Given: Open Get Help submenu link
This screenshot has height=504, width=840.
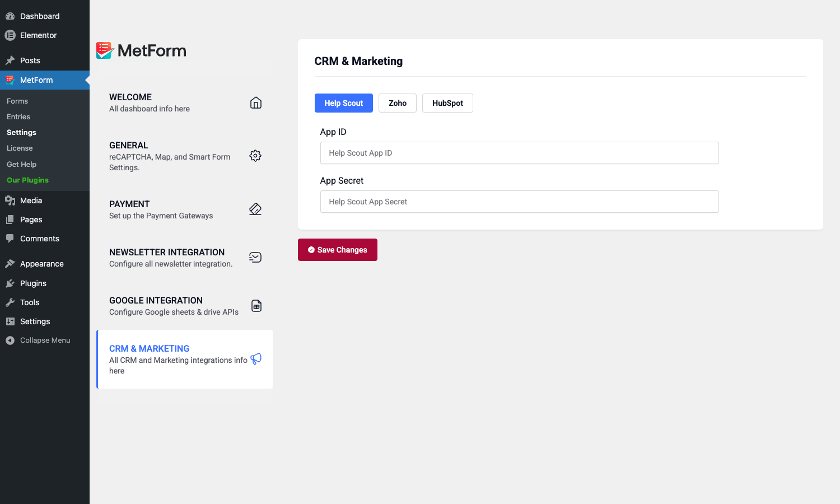Looking at the screenshot, I should coord(21,165).
